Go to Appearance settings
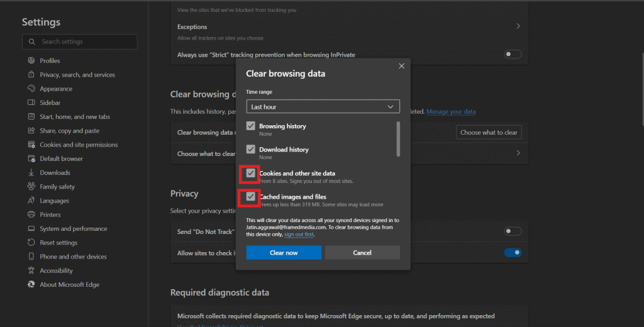The width and height of the screenshot is (644, 327). pos(56,88)
